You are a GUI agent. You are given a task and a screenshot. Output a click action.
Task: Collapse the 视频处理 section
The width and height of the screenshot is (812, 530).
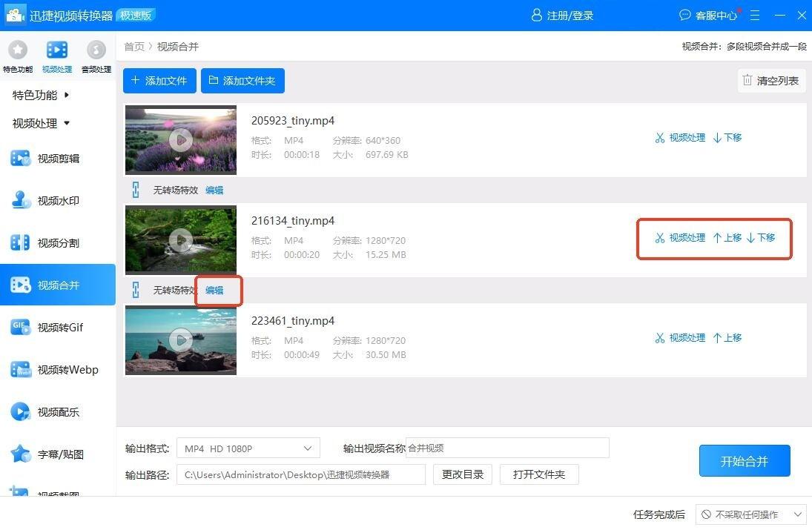41,123
